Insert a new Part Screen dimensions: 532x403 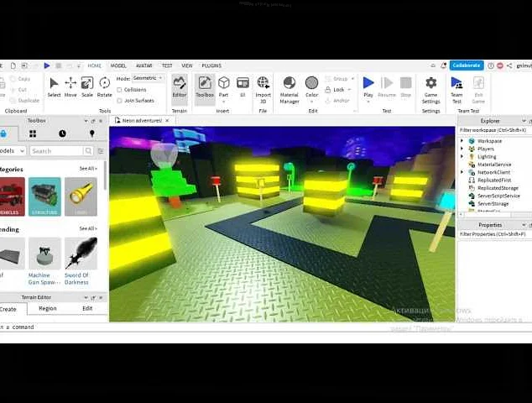[x=223, y=89]
